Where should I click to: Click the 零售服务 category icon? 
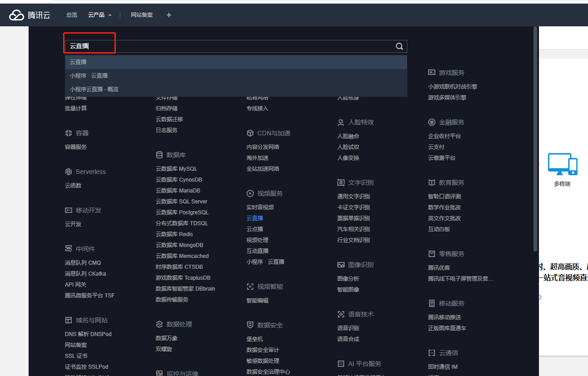coord(432,254)
